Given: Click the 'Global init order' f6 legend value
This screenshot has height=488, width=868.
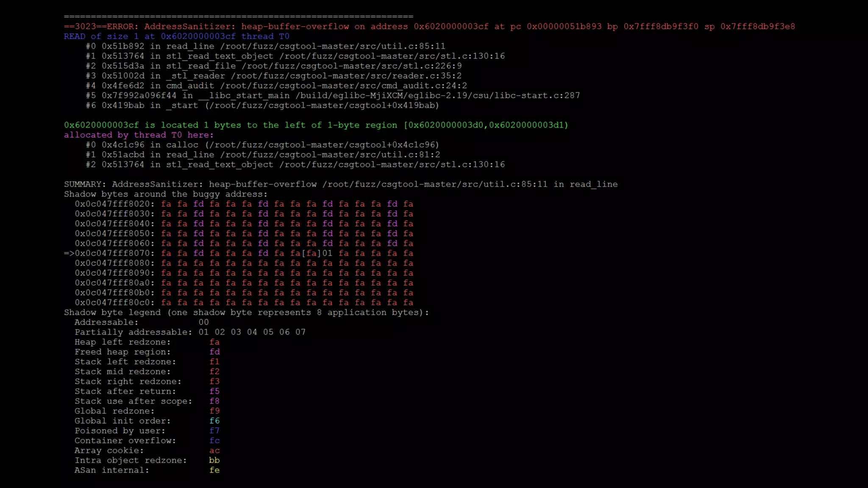Looking at the screenshot, I should (214, 421).
